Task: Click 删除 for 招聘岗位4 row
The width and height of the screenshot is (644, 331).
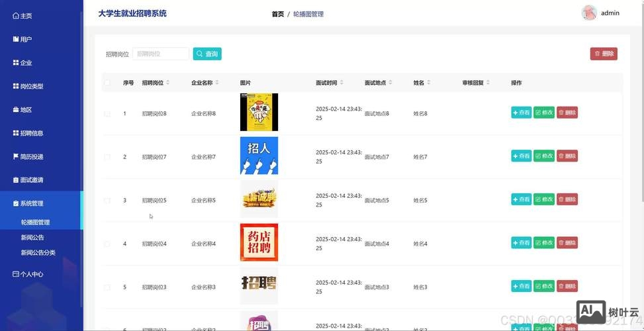Action: (x=567, y=243)
